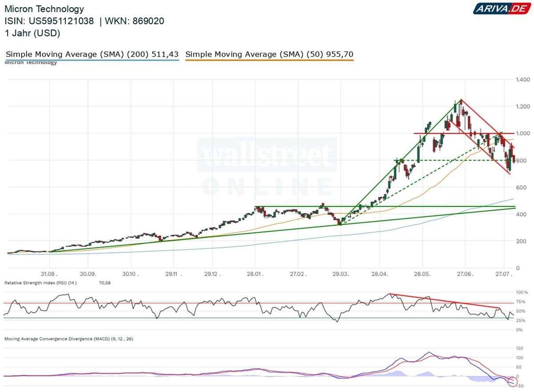Click the 27.06. date axis label
The height and width of the screenshot is (392, 534).
pyautogui.click(x=465, y=274)
